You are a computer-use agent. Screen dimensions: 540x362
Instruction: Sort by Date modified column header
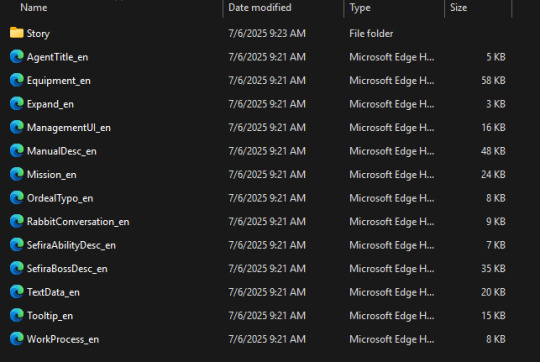(x=260, y=7)
